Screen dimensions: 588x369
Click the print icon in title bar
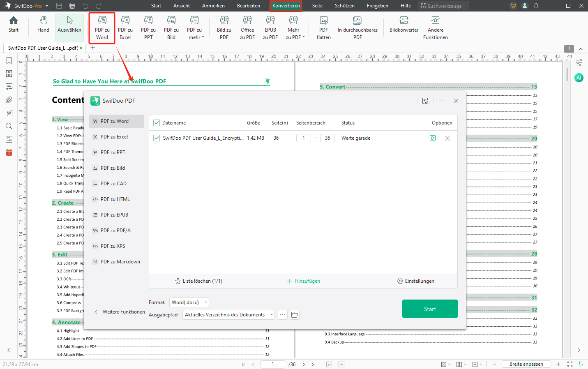tap(72, 6)
